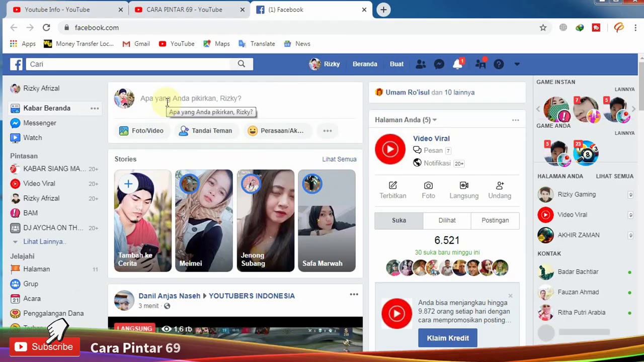Click the search magnifier button

(242, 64)
